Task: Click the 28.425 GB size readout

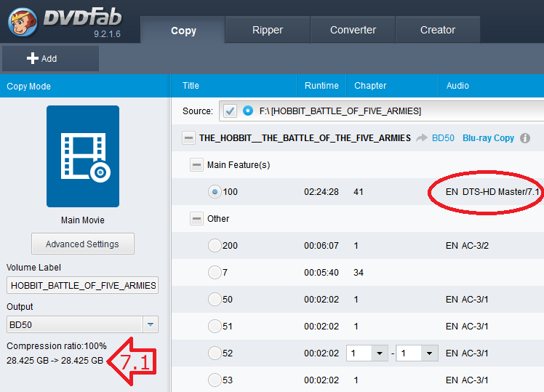Action: [x=55, y=361]
